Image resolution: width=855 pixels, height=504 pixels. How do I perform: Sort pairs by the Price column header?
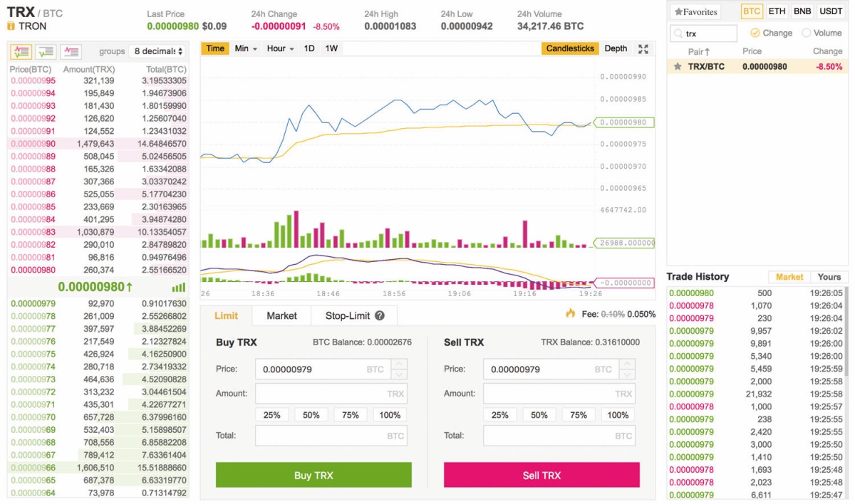click(x=752, y=51)
